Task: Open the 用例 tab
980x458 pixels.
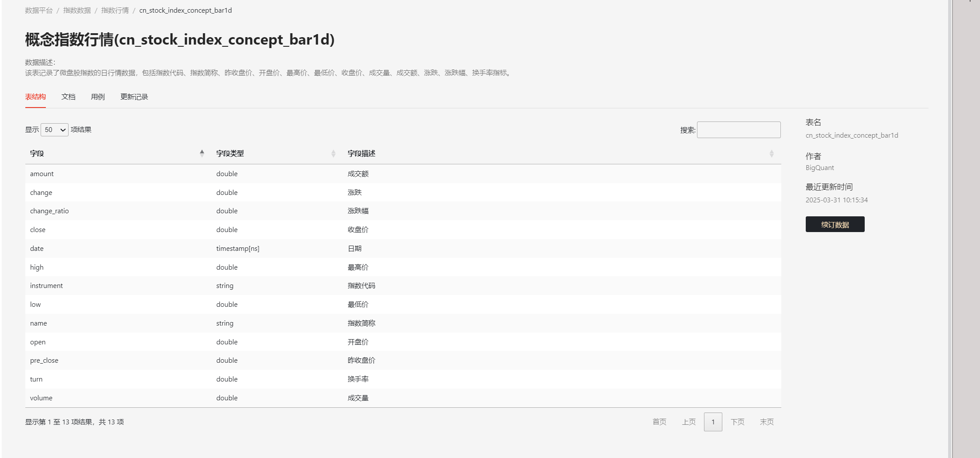Action: 98,97
